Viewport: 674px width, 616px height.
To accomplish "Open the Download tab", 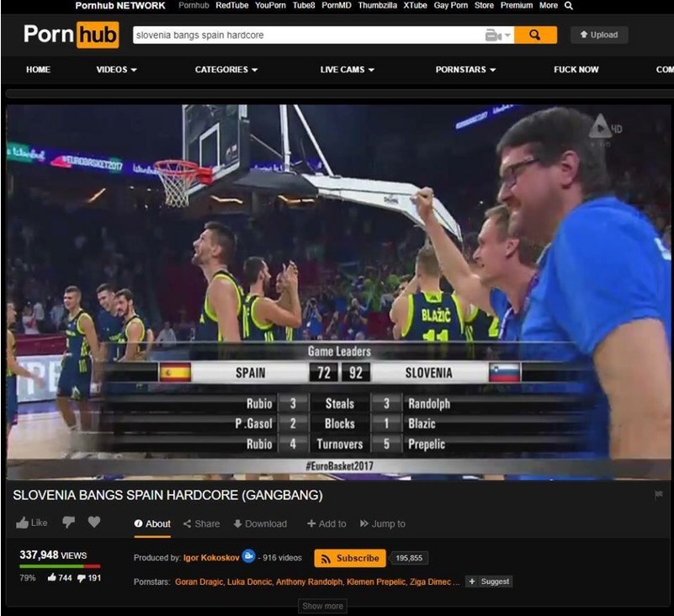I will pos(260,524).
